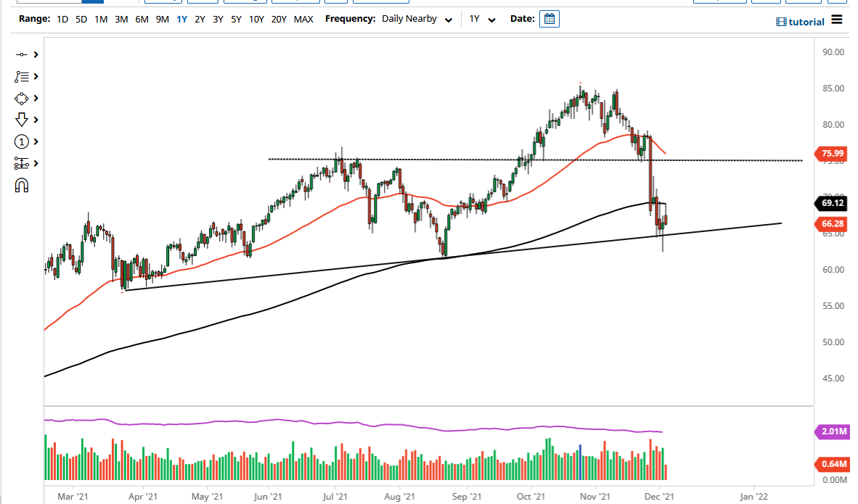Click the 75.99 price flag label

point(831,153)
